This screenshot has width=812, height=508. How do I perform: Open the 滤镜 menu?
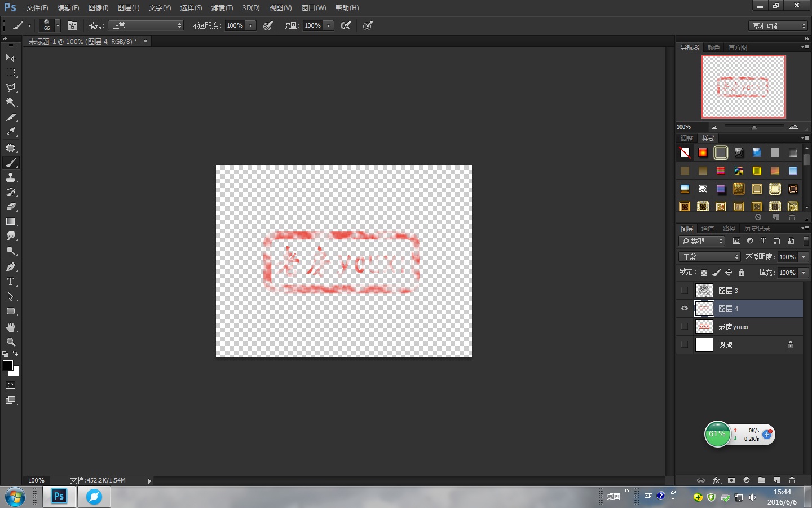click(x=222, y=7)
